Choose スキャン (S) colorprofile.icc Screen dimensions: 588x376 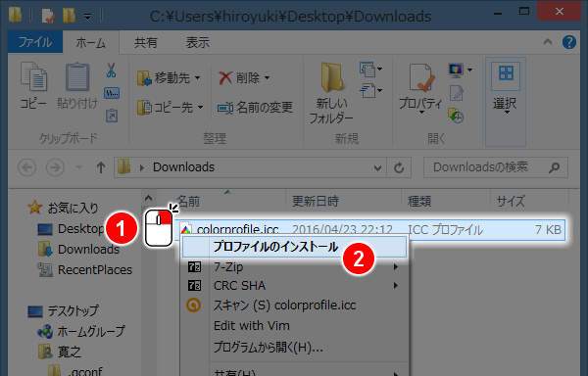click(294, 305)
